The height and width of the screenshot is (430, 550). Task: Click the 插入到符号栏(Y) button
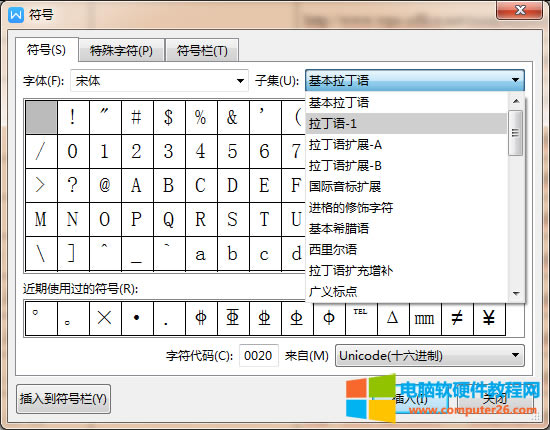pos(63,399)
